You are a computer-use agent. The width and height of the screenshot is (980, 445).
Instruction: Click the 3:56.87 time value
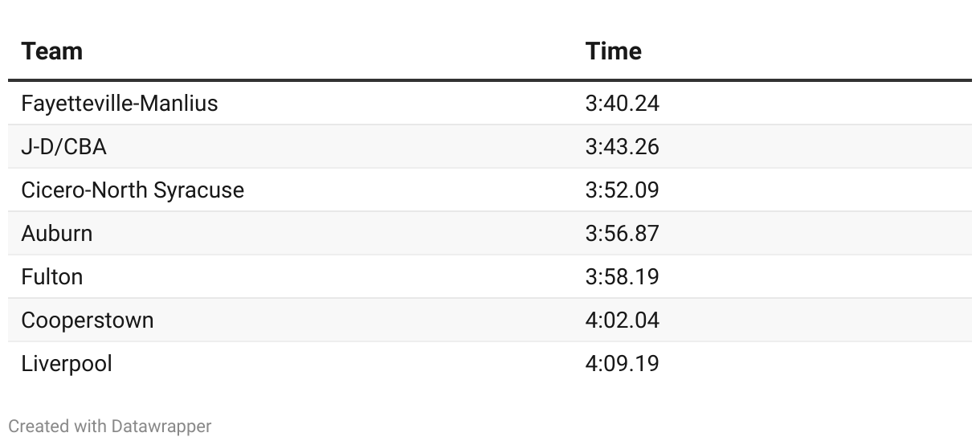623,234
